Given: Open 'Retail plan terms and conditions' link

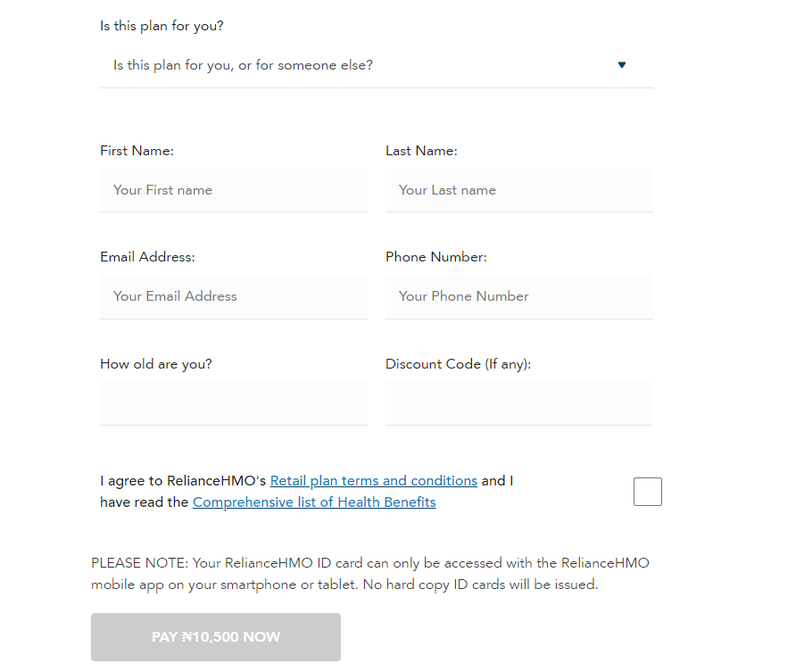Looking at the screenshot, I should (x=374, y=481).
